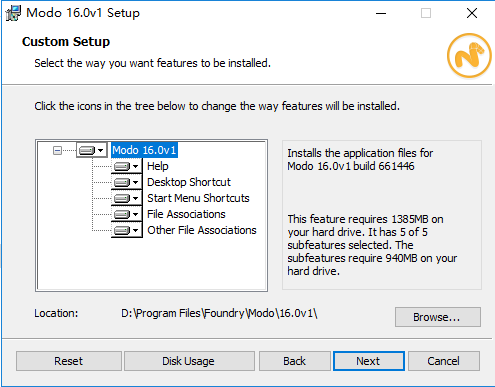495x387 pixels.
Task: Select the Help feature label
Action: pos(158,166)
